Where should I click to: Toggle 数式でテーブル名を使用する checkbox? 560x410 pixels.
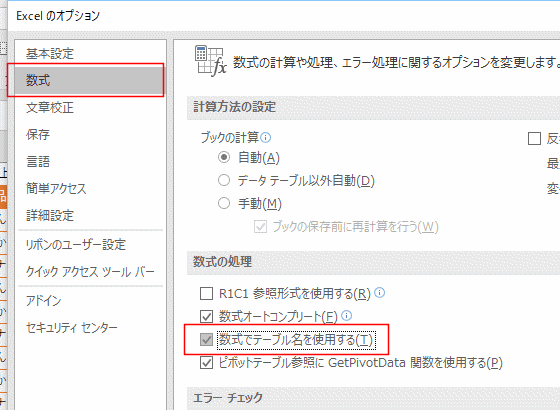tap(206, 340)
